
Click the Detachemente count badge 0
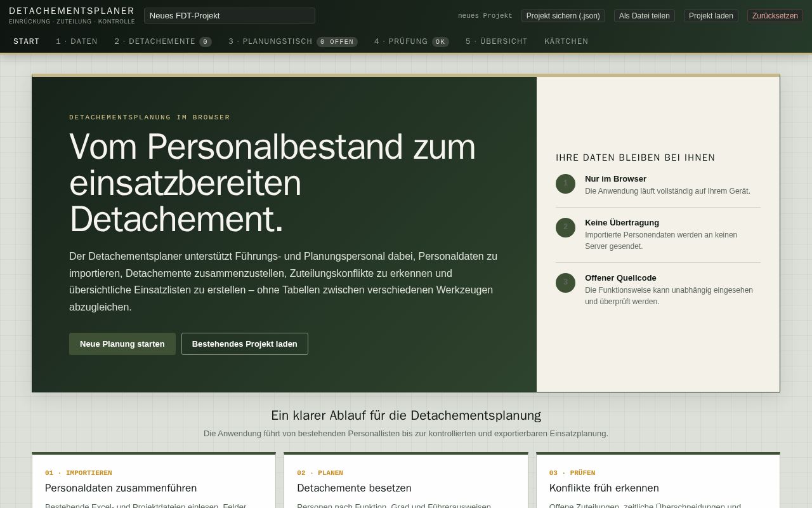point(205,42)
